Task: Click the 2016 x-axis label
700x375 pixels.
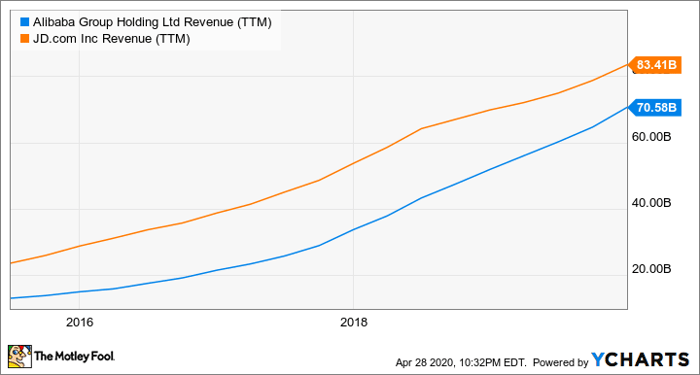Action: tap(79, 322)
